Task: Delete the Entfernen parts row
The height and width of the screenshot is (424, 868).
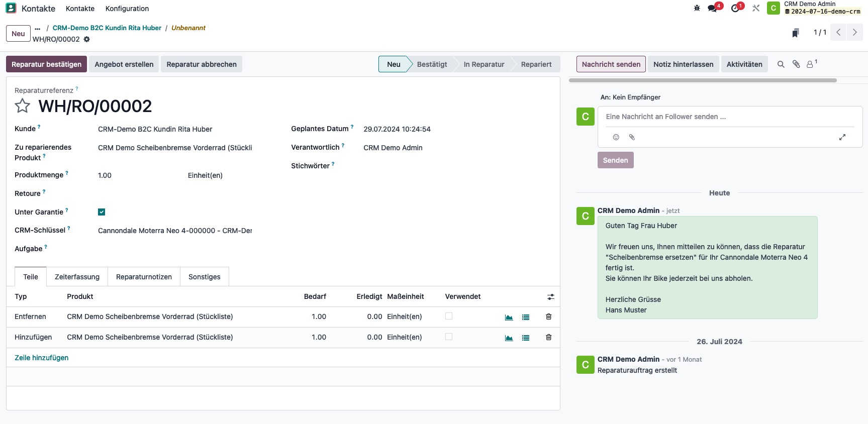Action: pyautogui.click(x=548, y=316)
